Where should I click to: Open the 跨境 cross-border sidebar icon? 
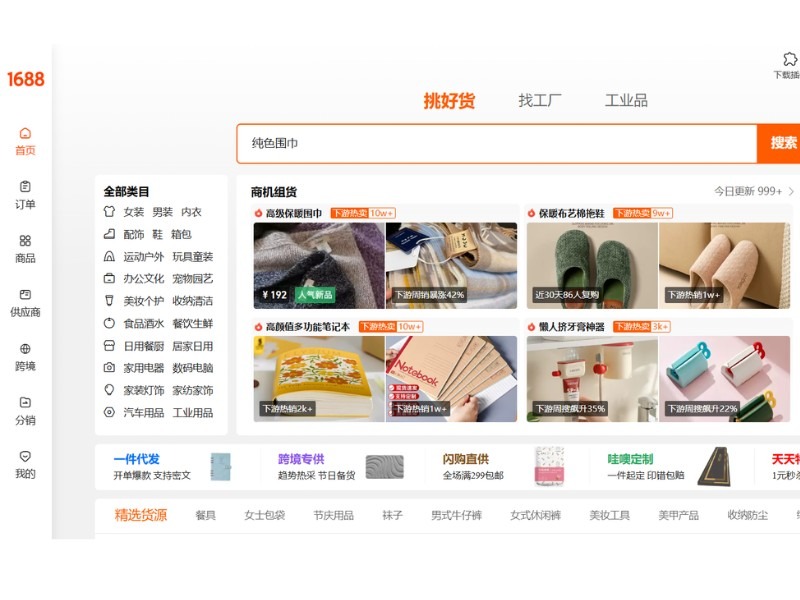click(25, 348)
